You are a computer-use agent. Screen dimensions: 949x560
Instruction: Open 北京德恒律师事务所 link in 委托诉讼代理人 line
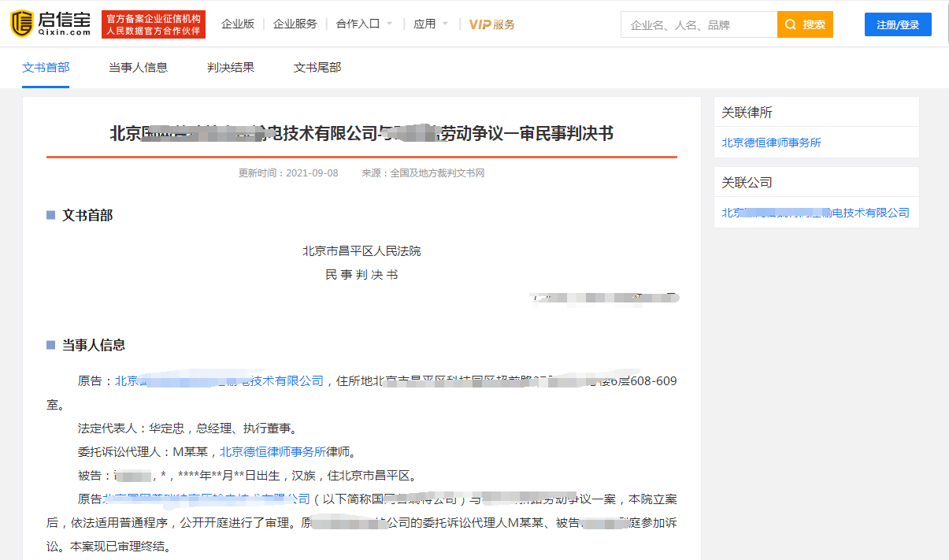pyautogui.click(x=272, y=451)
